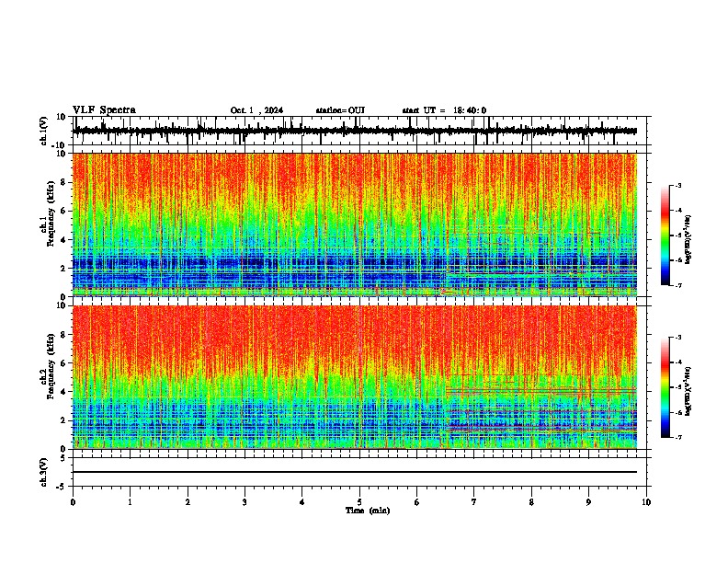The width and height of the screenshot is (728, 563).
Task: Click the ch.2 color bar "log(PSD)" label
Action: coord(688,391)
